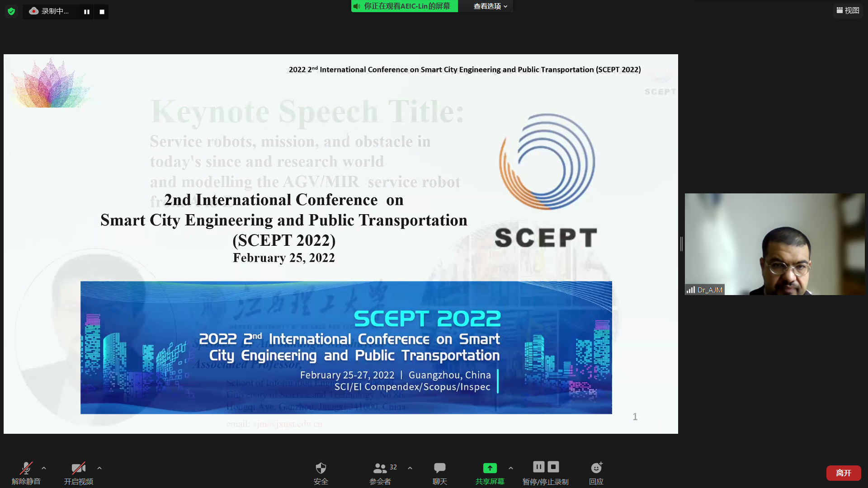Stop recording in bottom toolbar
Screen dimensions: 868x488
click(x=553, y=467)
